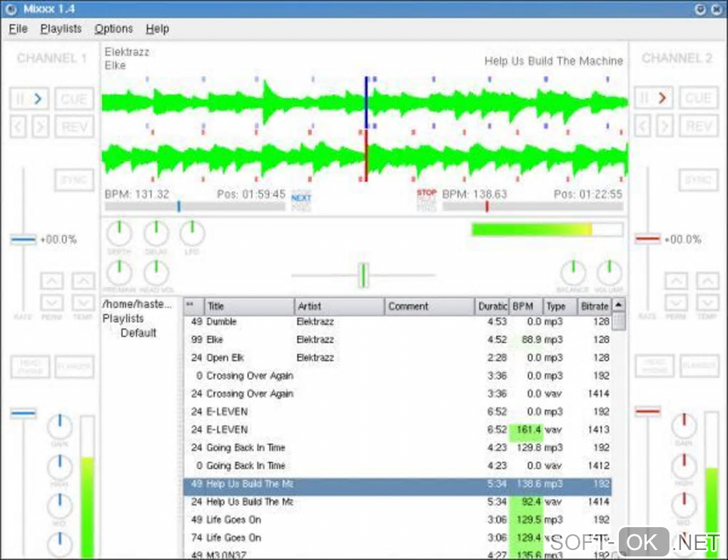728x560 pixels.
Task: Sort the track list by Comment column
Action: [430, 306]
